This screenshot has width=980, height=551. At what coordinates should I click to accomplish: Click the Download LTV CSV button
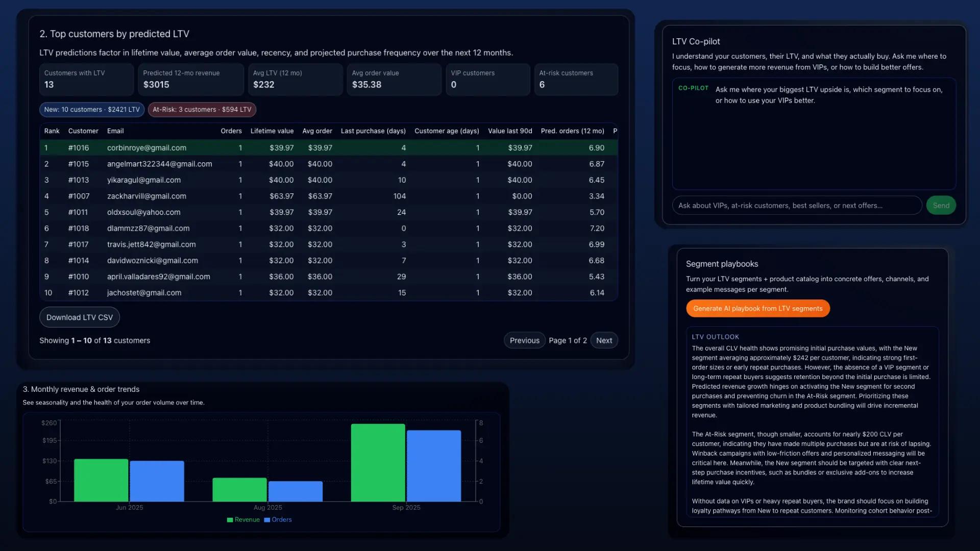(x=80, y=317)
